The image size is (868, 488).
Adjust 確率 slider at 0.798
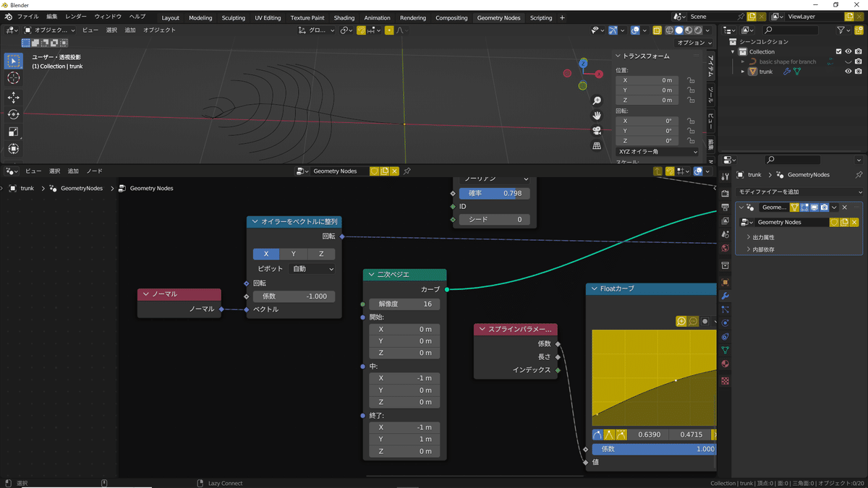point(495,194)
